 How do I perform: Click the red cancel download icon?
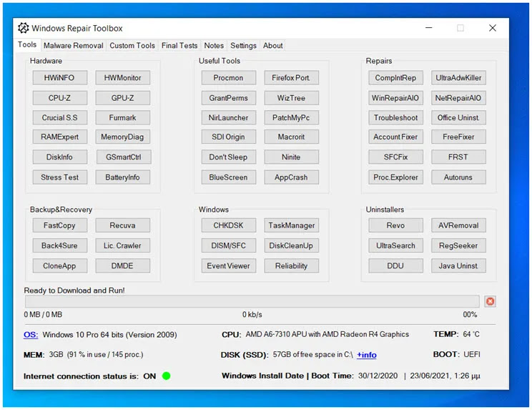(x=490, y=301)
